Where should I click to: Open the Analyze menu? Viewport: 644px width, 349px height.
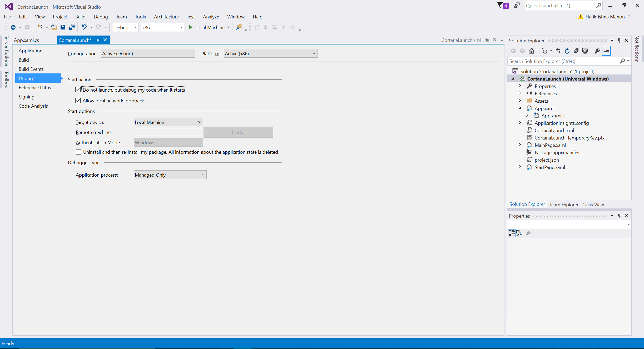pyautogui.click(x=211, y=17)
